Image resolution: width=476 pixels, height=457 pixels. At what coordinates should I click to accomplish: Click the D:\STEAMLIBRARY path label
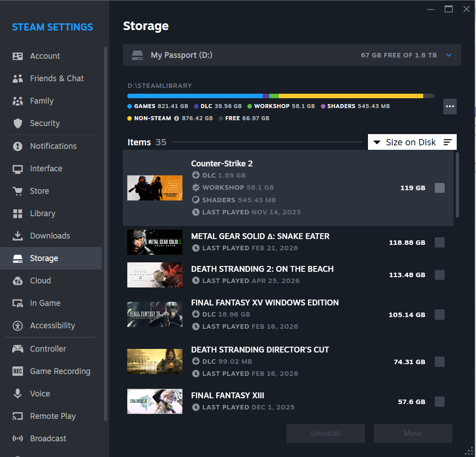(160, 86)
